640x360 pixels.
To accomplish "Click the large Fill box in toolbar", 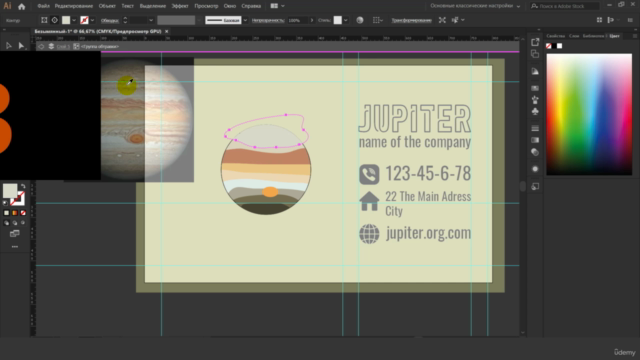I will (x=10, y=191).
